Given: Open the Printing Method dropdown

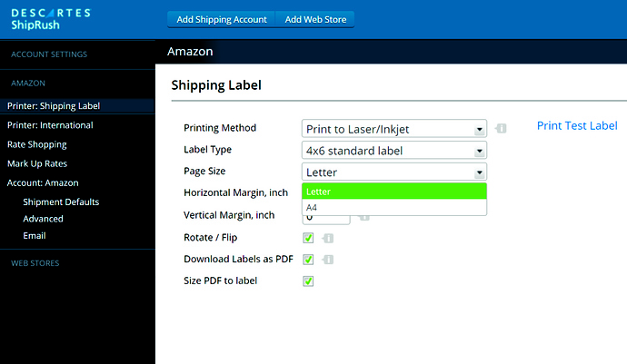Looking at the screenshot, I should pyautogui.click(x=393, y=129).
